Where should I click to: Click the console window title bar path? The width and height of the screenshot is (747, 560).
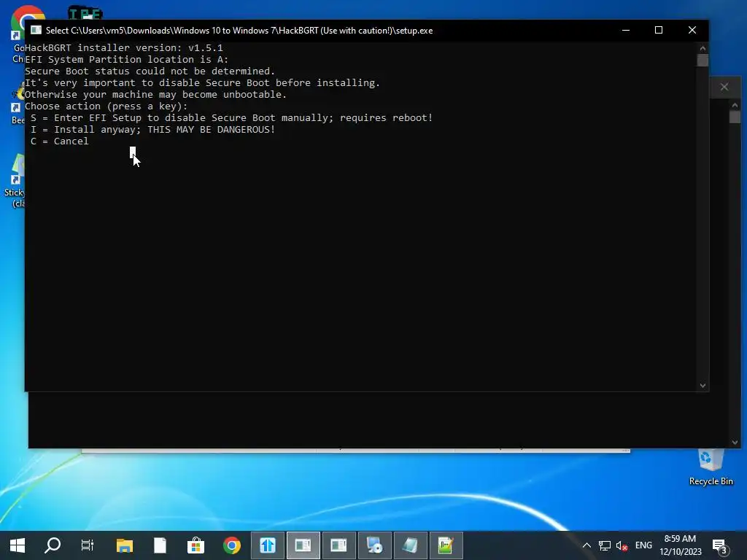coord(239,31)
